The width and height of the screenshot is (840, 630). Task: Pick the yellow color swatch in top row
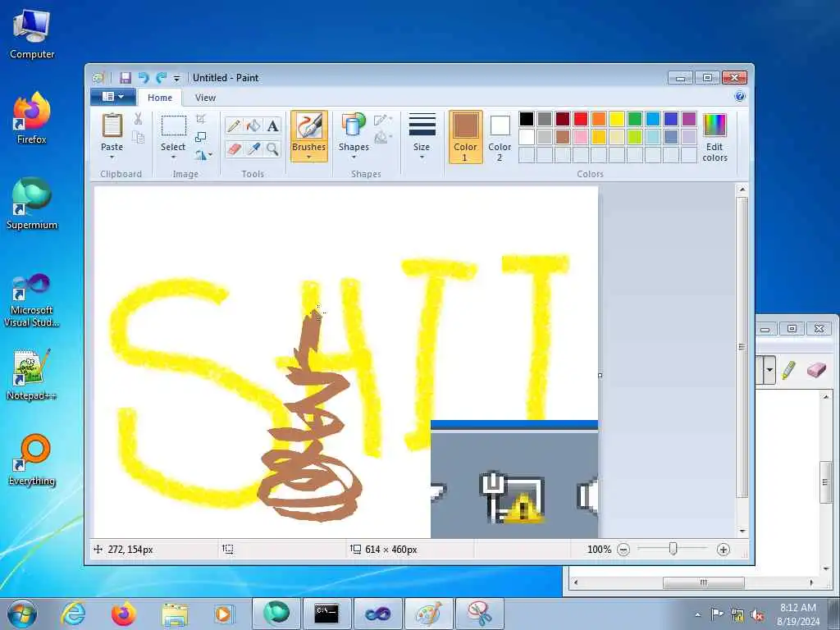point(617,119)
